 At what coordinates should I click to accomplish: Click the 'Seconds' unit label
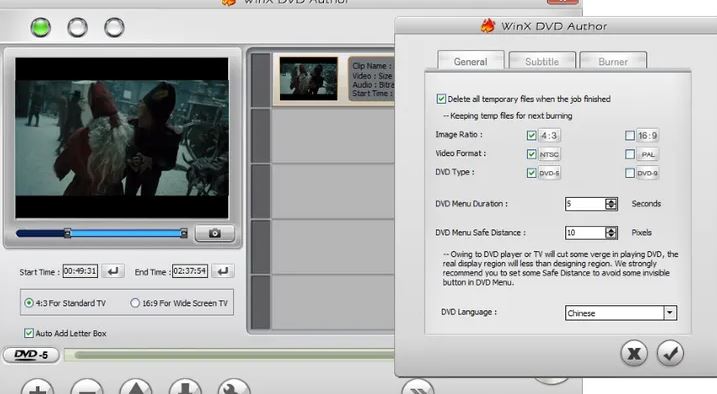pos(646,203)
